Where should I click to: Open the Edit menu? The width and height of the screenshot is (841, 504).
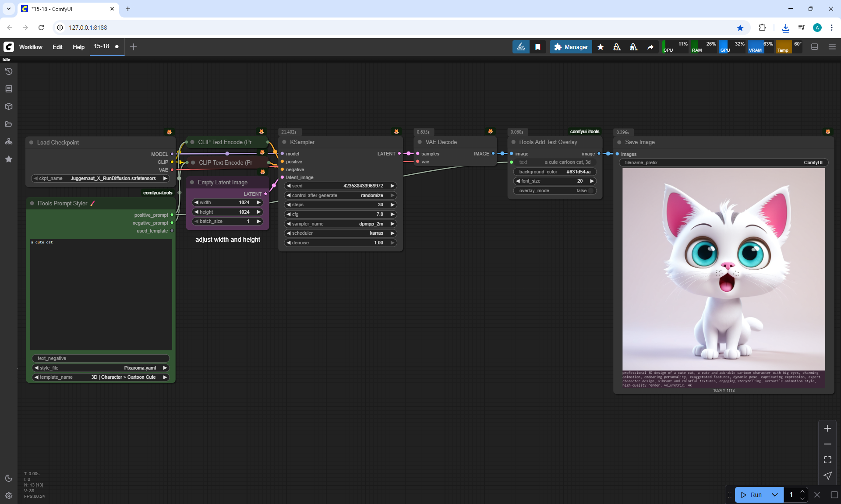[57, 47]
